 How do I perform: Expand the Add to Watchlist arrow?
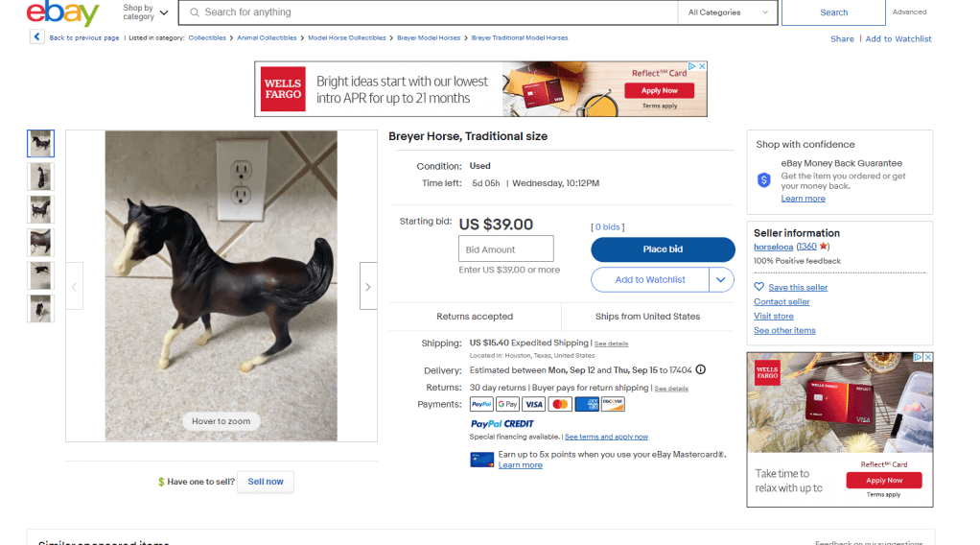(721, 279)
